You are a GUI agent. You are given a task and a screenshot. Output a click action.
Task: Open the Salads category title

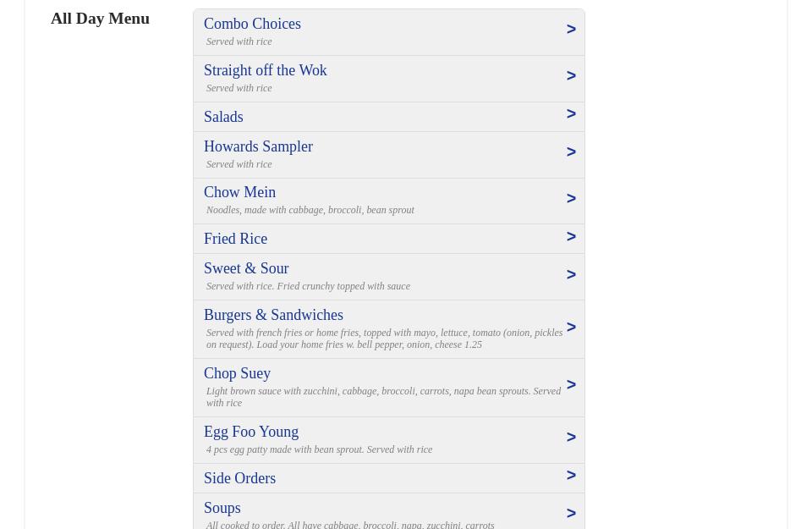tap(223, 117)
